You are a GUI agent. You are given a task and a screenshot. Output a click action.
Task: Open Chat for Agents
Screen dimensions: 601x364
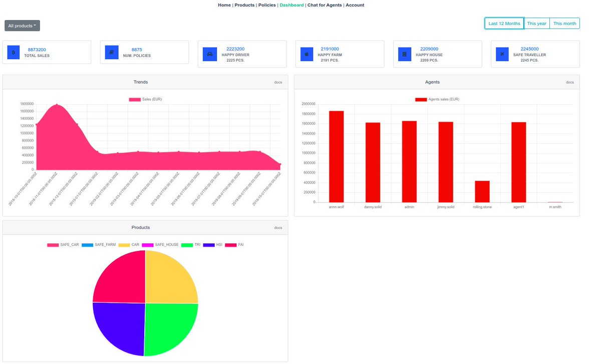pyautogui.click(x=325, y=5)
